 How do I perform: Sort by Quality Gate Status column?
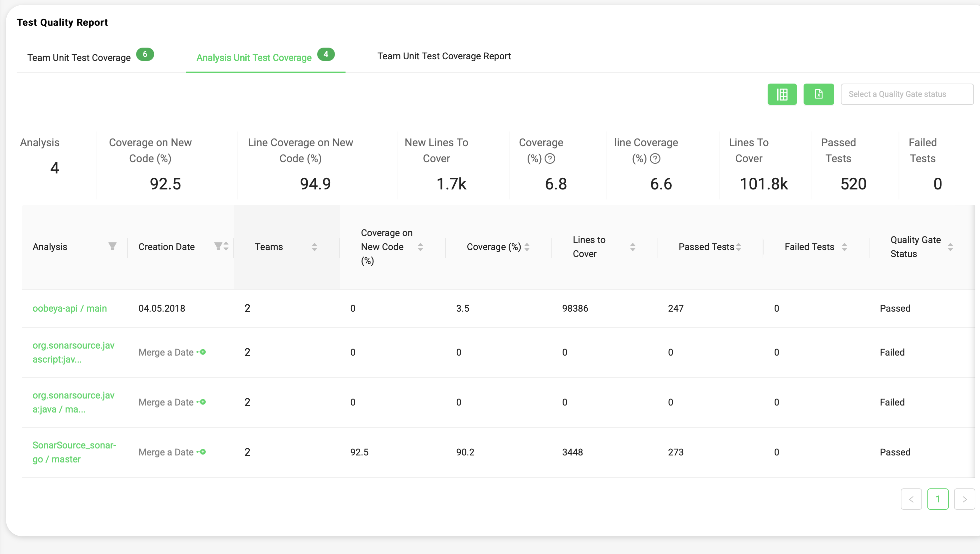950,247
